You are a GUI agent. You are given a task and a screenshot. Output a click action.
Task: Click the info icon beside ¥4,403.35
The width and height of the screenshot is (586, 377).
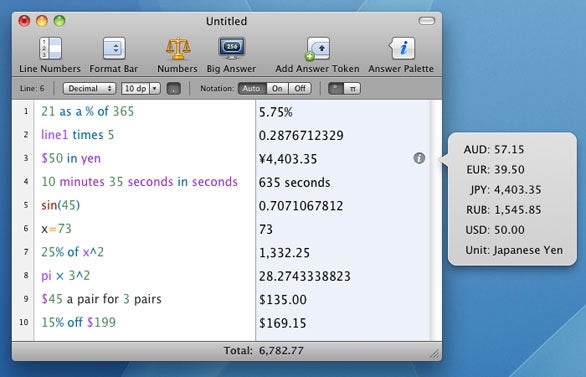pyautogui.click(x=419, y=158)
